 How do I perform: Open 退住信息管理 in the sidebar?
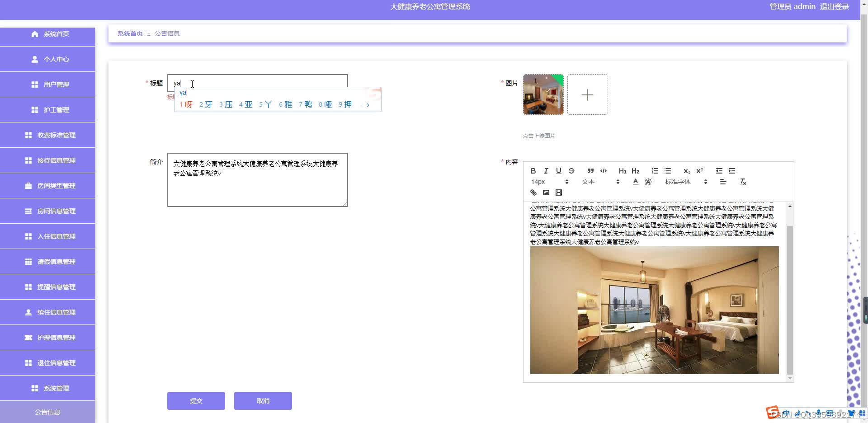(x=47, y=363)
